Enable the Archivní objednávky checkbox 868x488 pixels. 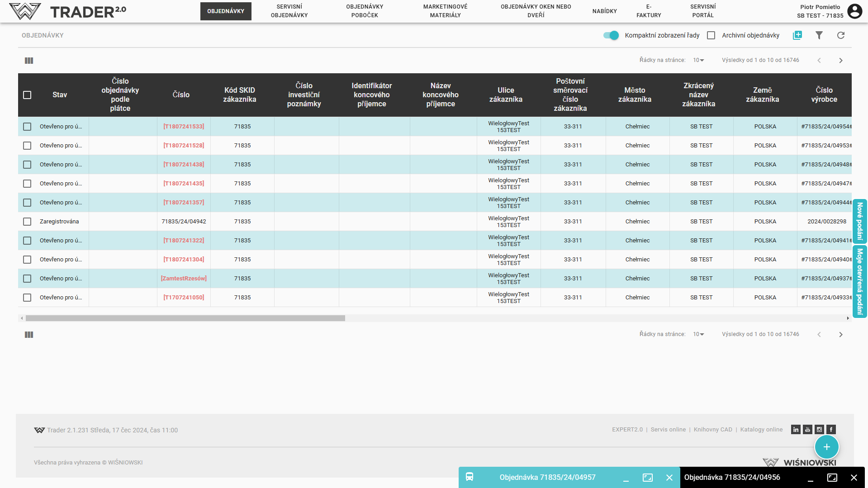point(711,35)
